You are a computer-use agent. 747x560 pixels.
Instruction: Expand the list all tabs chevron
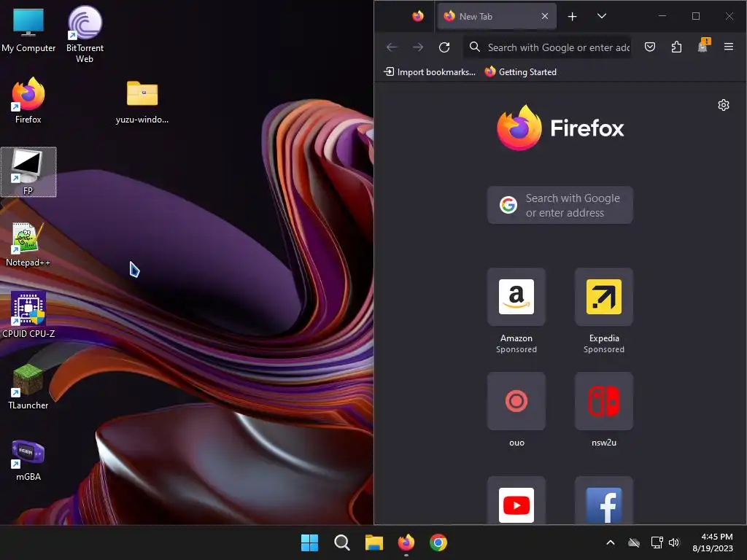[602, 16]
